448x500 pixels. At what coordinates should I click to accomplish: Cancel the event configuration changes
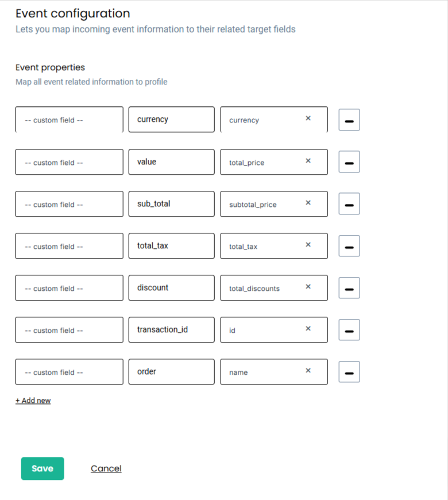106,468
